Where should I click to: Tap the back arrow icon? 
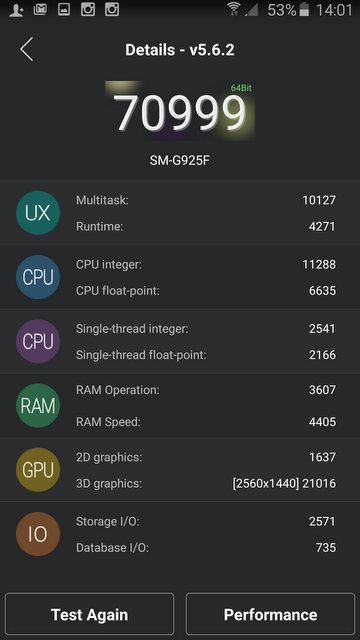(x=27, y=49)
